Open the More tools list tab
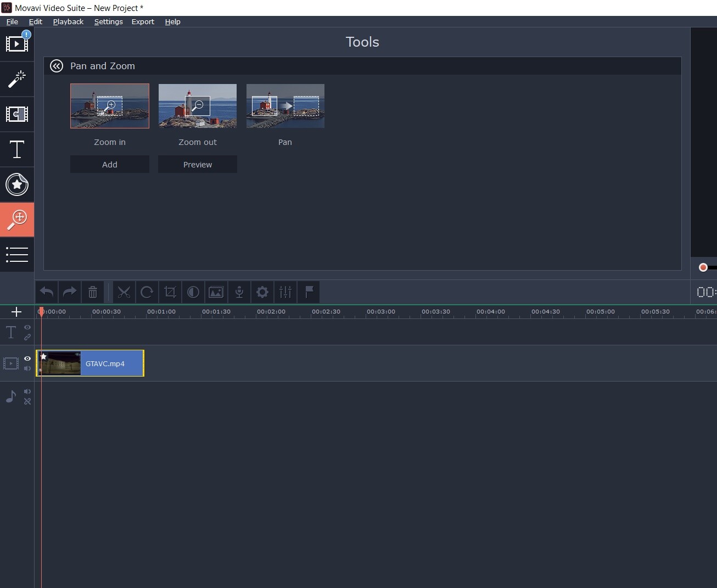The image size is (717, 588). [x=17, y=254]
